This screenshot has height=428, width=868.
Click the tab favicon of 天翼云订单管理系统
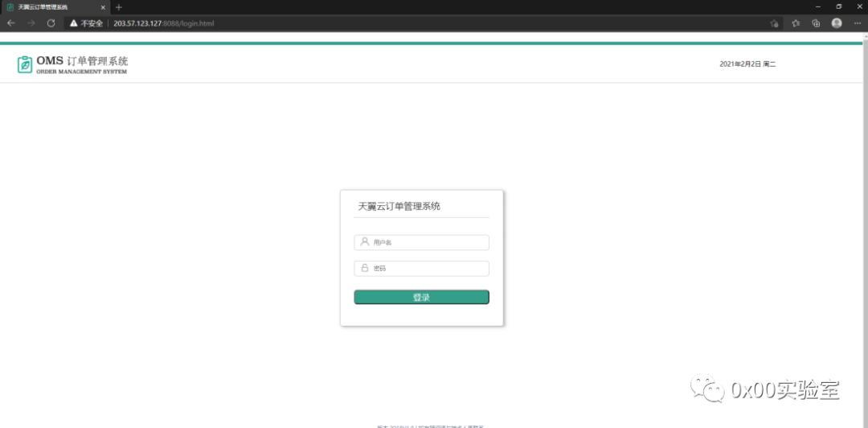pyautogui.click(x=10, y=7)
